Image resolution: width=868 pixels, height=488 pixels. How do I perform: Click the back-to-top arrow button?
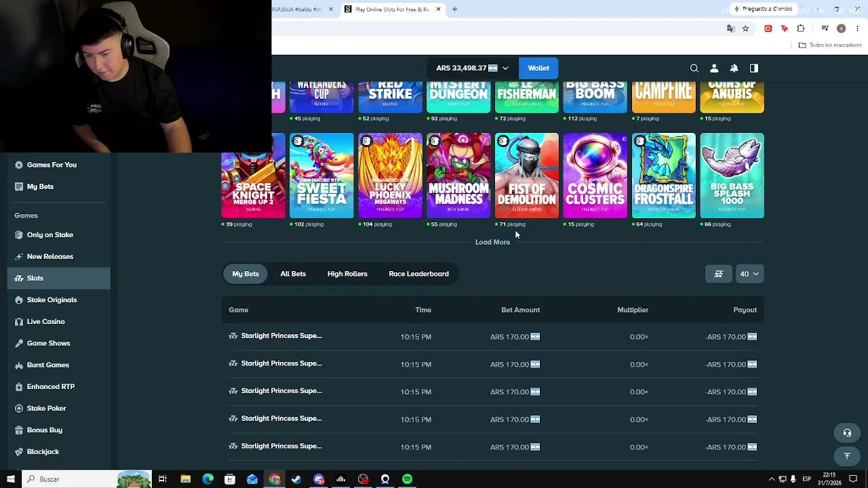point(847,456)
